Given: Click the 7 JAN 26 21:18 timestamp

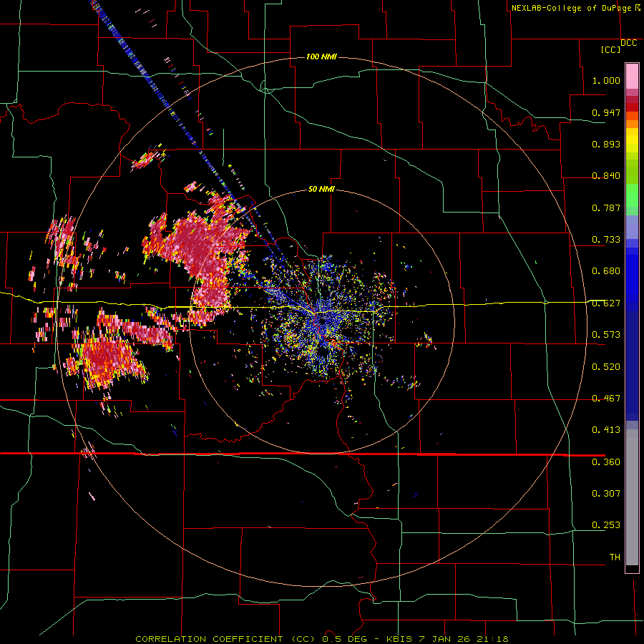Looking at the screenshot, I should (463, 639).
